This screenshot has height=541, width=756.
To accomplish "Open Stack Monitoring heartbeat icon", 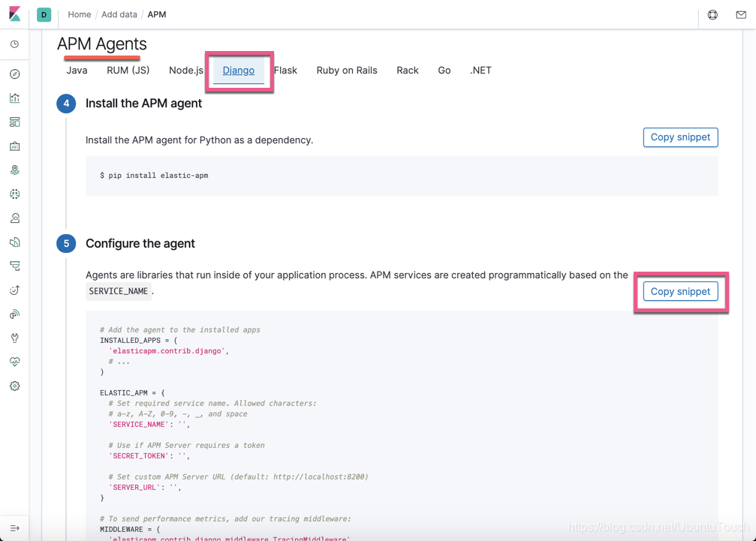I will coord(15,362).
